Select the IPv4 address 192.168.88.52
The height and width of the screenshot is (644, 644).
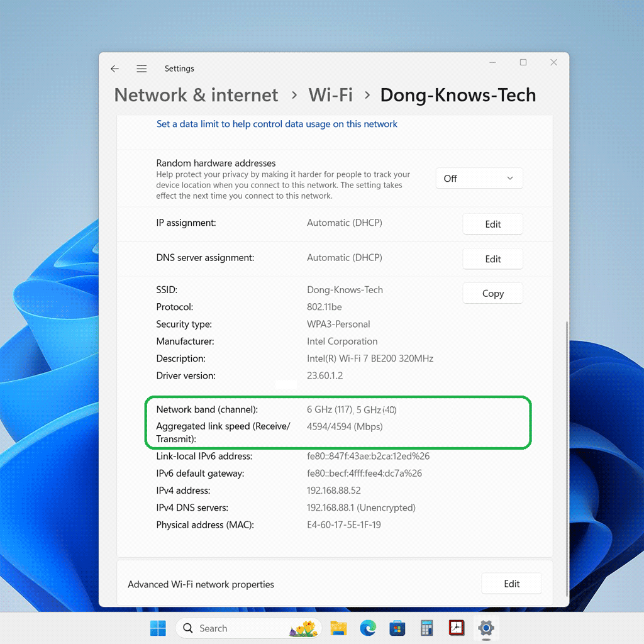(x=333, y=491)
